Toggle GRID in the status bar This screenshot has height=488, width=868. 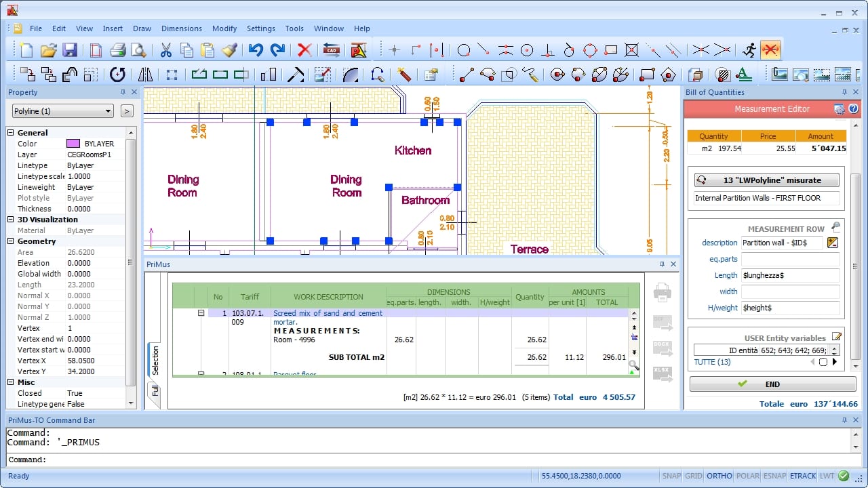click(x=693, y=476)
